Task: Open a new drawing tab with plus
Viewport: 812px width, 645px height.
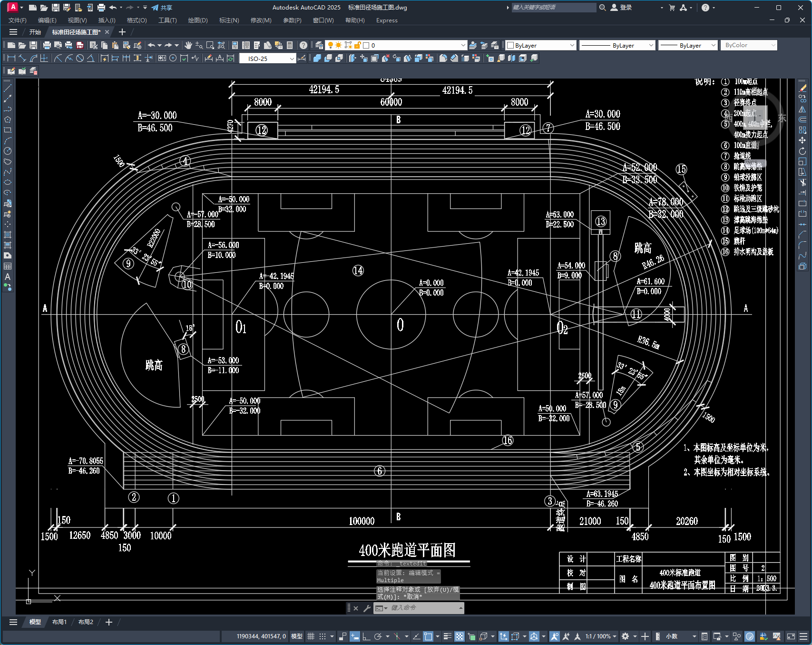Action: point(122,32)
